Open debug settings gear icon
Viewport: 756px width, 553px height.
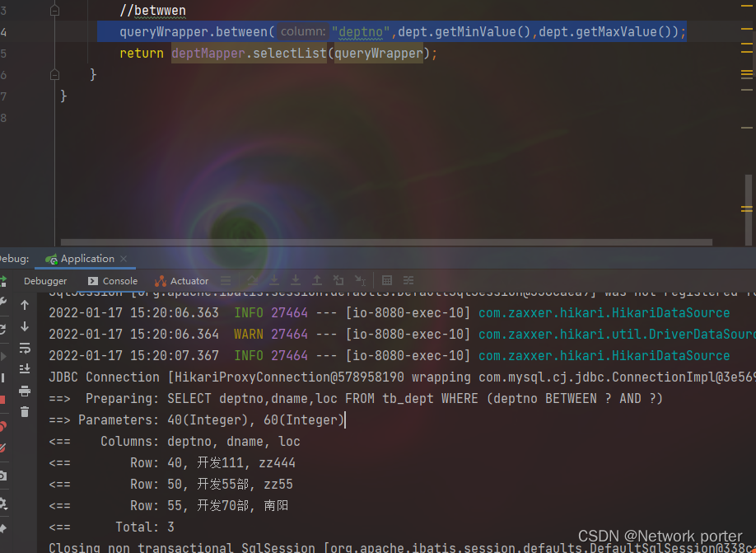3,504
